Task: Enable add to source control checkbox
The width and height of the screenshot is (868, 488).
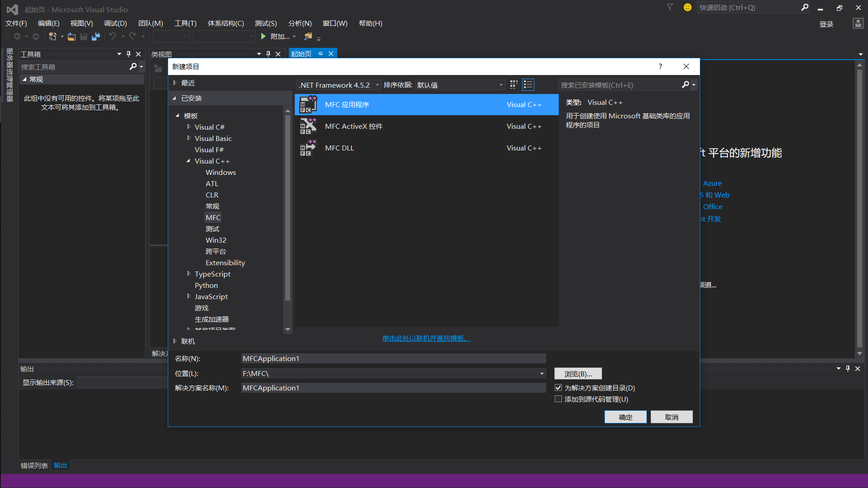Action: click(558, 399)
